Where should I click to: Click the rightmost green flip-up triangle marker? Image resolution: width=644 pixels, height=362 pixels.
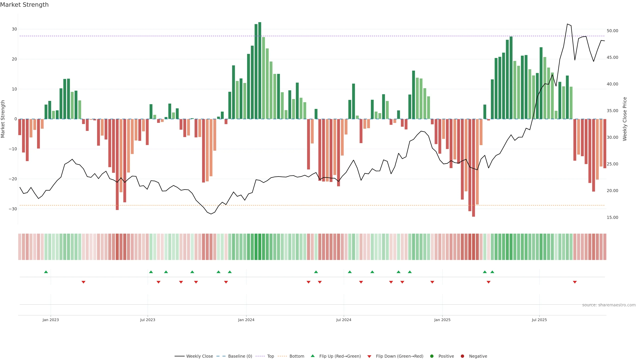[x=492, y=272]
